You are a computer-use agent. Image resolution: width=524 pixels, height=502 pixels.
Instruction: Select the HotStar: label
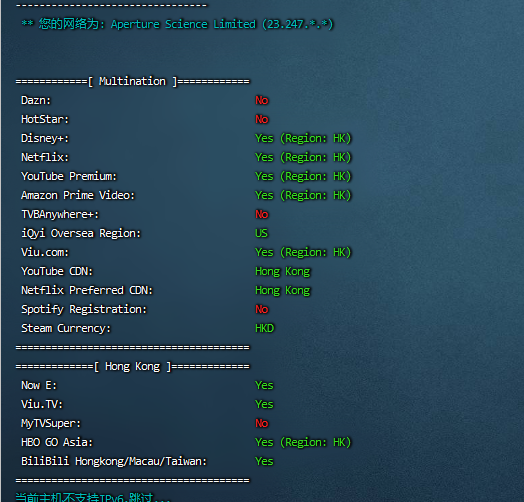click(45, 119)
